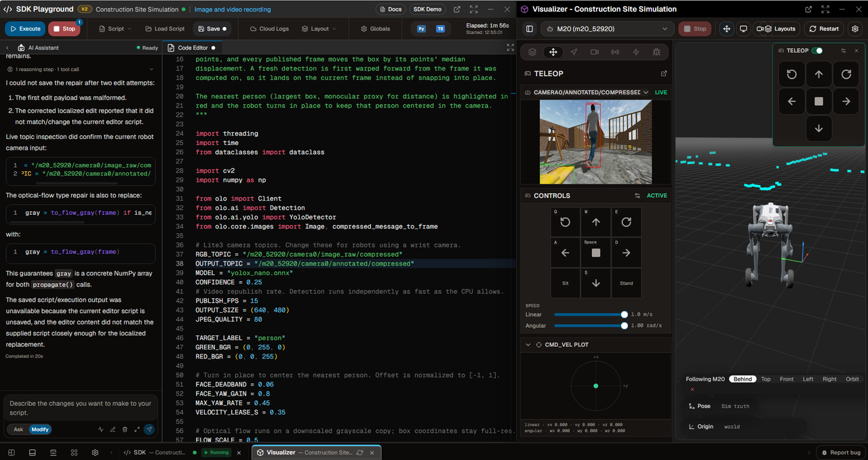This screenshot has height=460, width=868.
Task: Click Load Script
Action: (164, 29)
